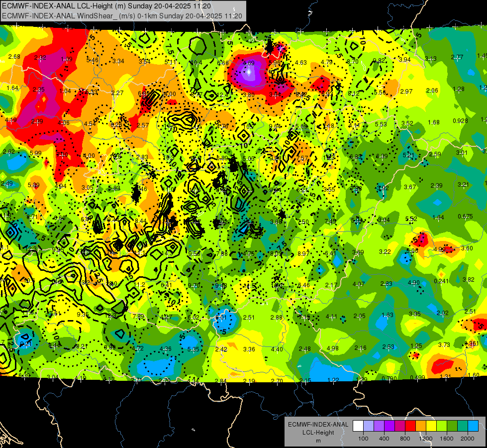Click the map value 0.928
This screenshot has height=448, width=487.
460,120
